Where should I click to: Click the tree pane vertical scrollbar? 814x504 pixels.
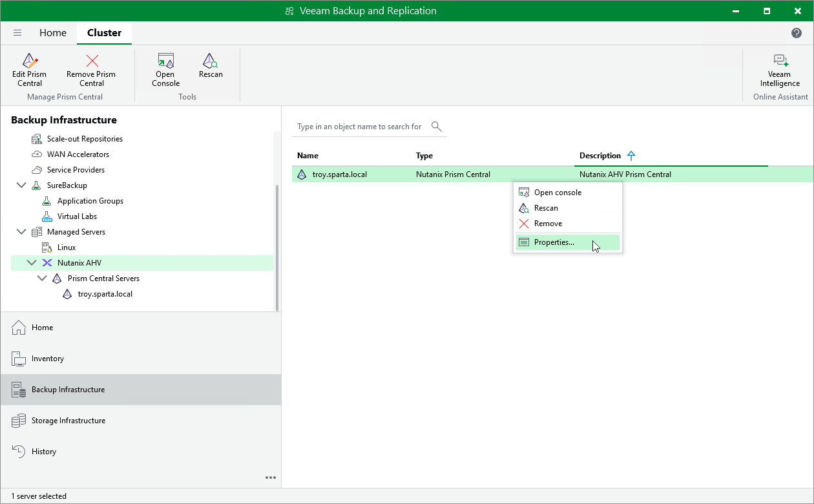278,248
